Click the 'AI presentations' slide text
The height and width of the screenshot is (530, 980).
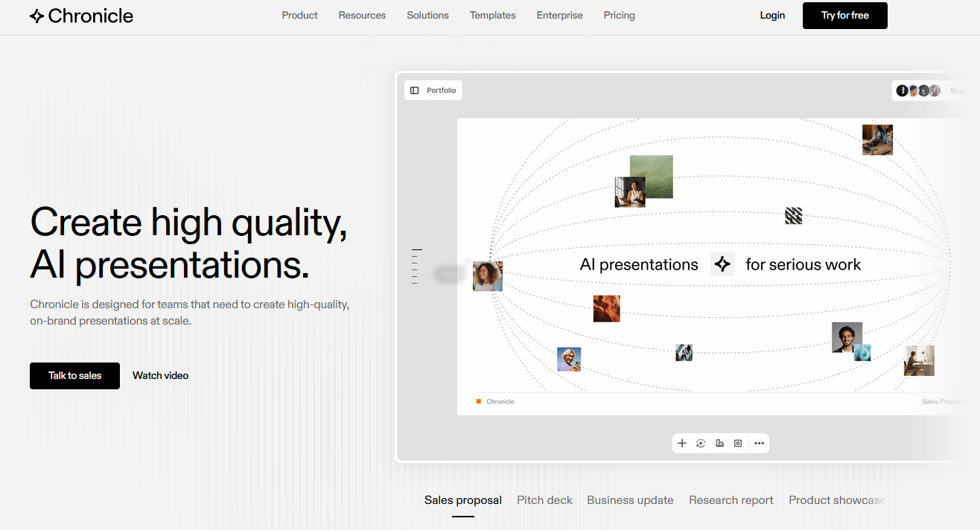(x=639, y=264)
